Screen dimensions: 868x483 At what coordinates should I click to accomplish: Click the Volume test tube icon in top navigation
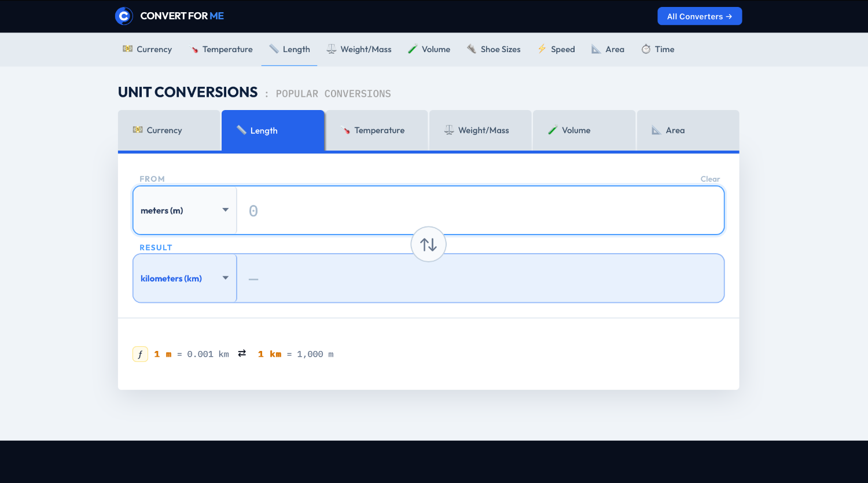[x=413, y=49]
